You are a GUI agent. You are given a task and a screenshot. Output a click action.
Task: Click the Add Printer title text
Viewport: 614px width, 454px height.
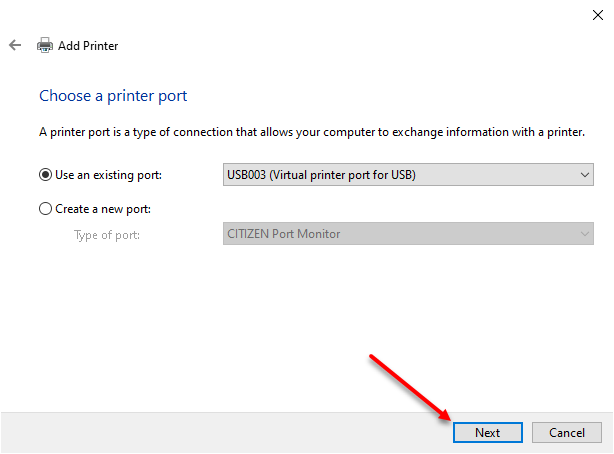pos(88,46)
